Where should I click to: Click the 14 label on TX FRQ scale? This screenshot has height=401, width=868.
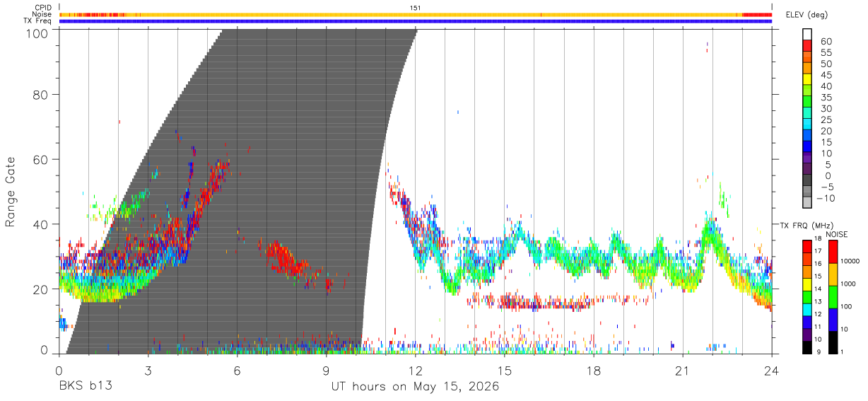819,289
